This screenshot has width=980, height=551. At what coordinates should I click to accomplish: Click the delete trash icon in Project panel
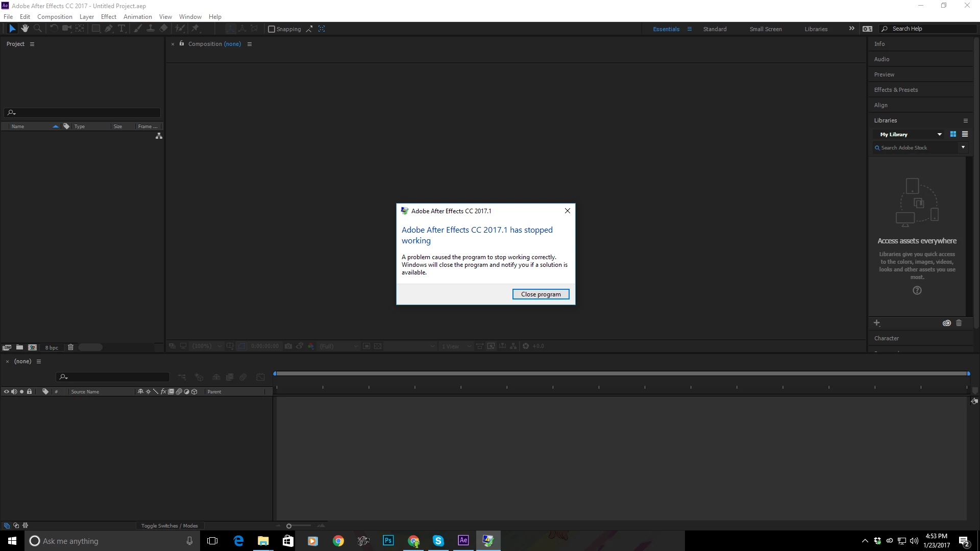71,347
